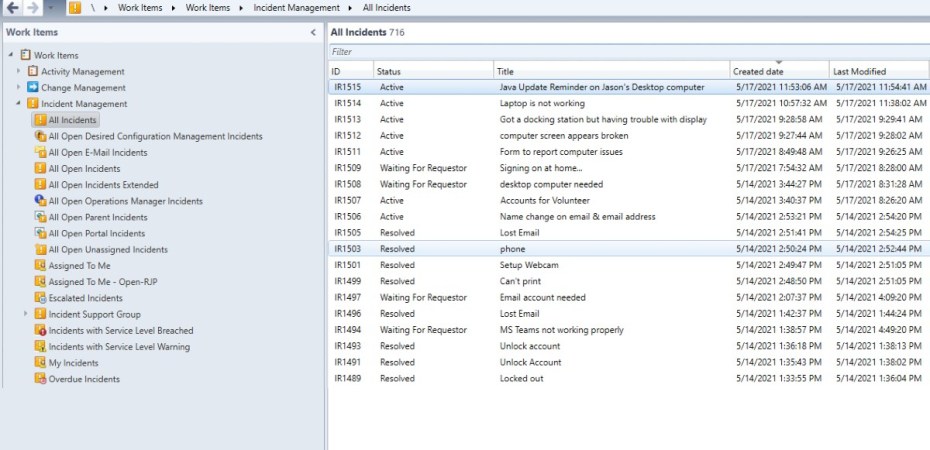Select incident IR1506 row
Viewport: 930px width, 450px height.
point(629,216)
